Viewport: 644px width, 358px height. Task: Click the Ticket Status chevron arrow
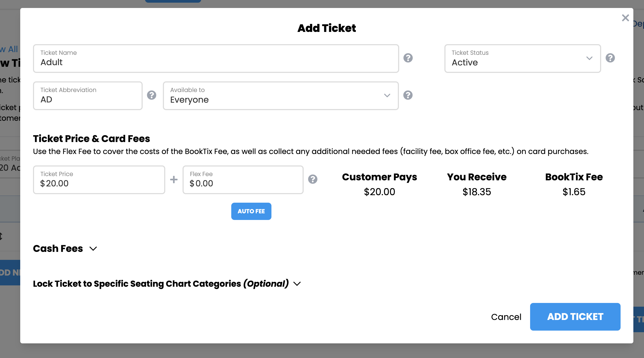click(589, 58)
